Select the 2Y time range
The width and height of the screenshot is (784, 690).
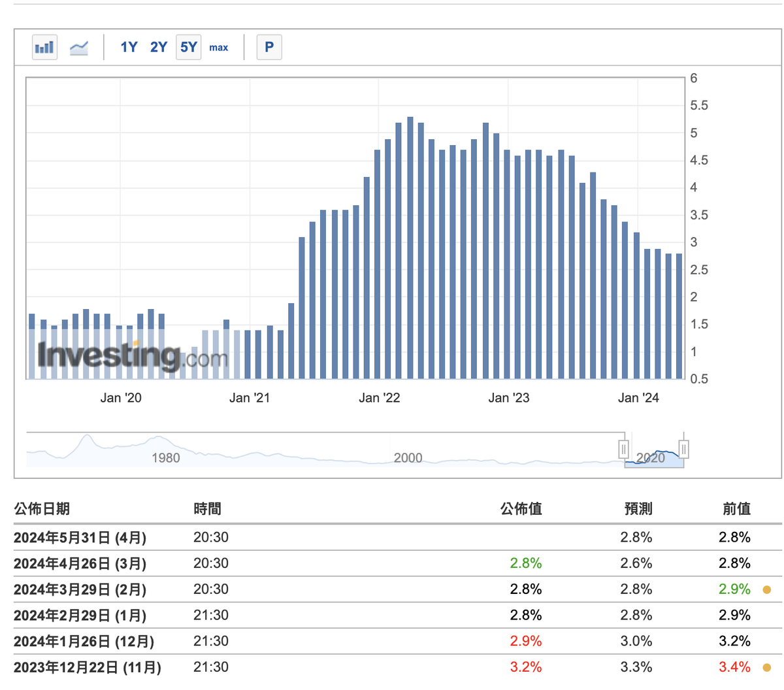coord(159,47)
